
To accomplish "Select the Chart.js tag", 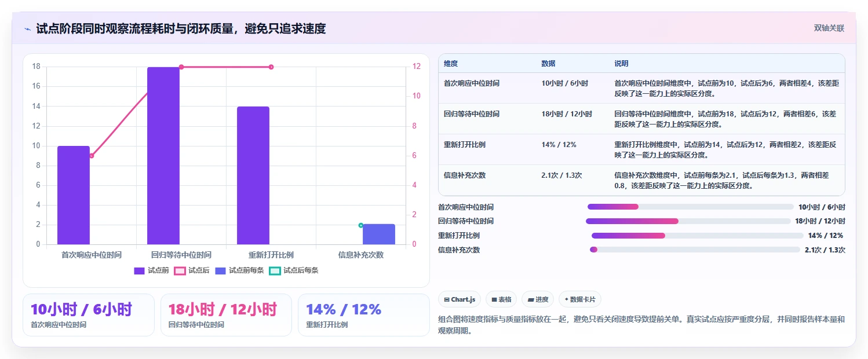I will (459, 299).
